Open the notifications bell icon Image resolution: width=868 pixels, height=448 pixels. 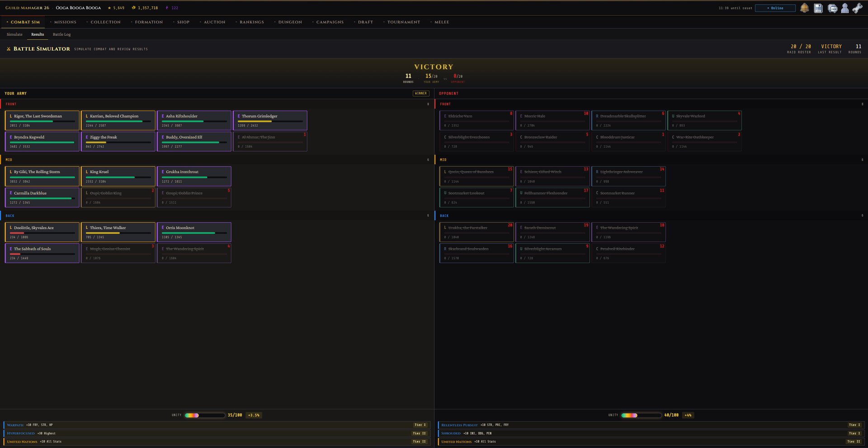tap(804, 8)
